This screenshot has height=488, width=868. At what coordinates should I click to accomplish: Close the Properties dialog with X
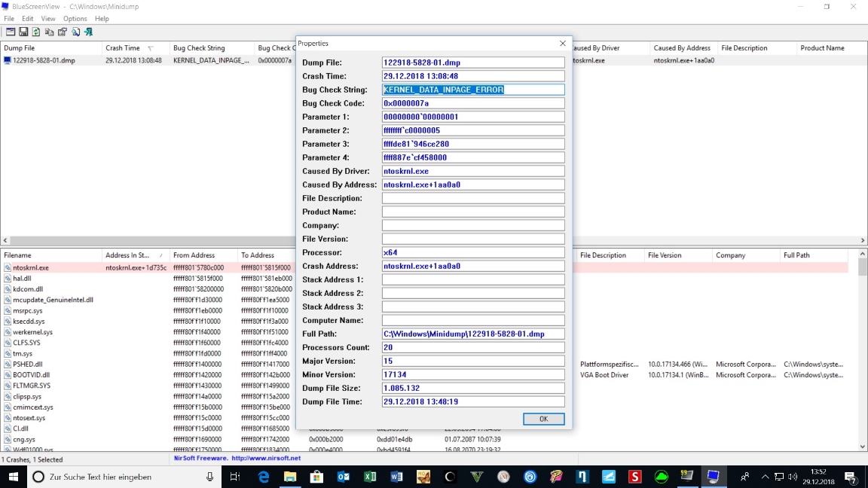(562, 43)
